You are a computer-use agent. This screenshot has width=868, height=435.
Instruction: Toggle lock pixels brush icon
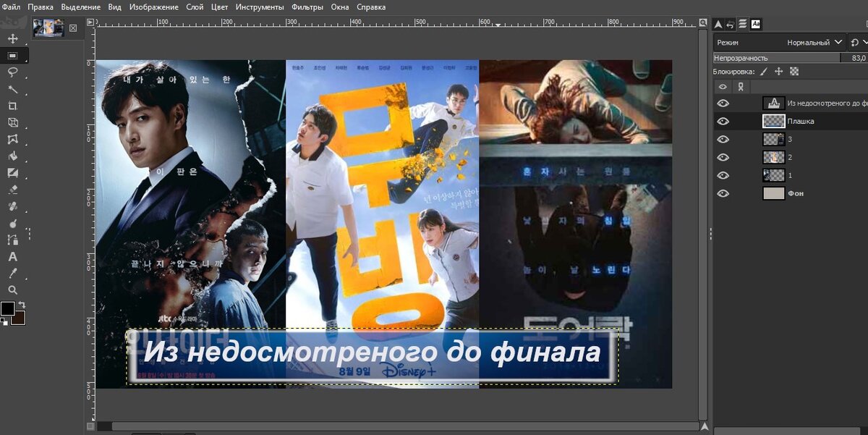[764, 72]
